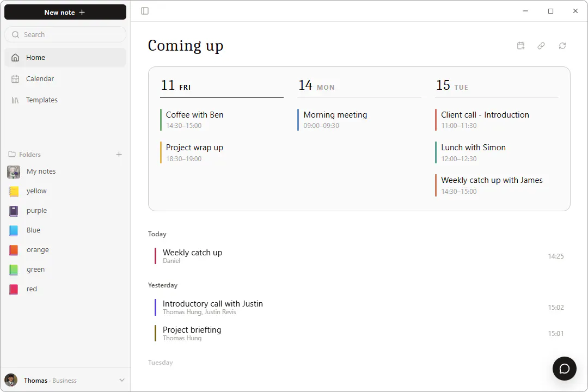Open Introductory call with Justin note
The height and width of the screenshot is (392, 588).
point(359,307)
